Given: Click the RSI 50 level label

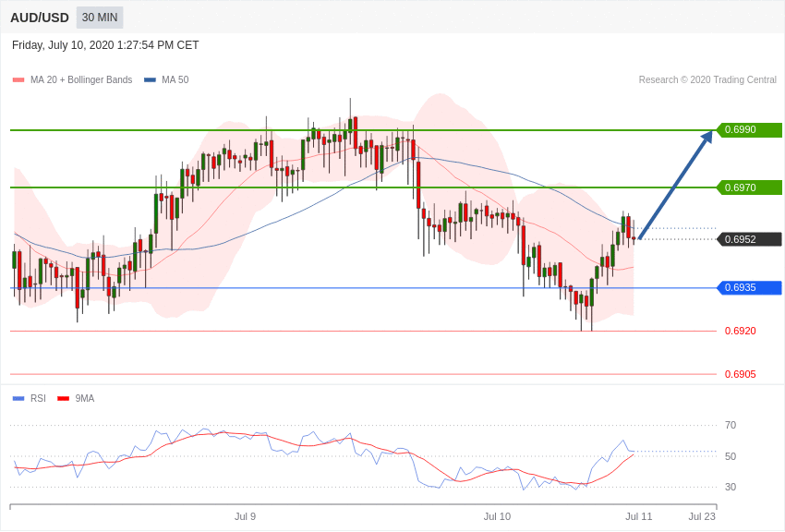Looking at the screenshot, I should [731, 456].
